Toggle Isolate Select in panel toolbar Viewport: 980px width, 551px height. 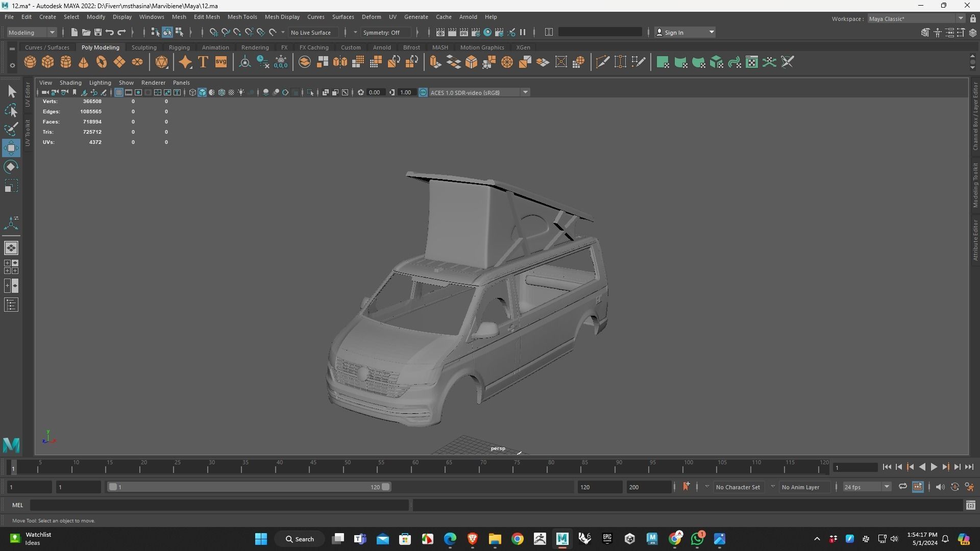point(310,92)
